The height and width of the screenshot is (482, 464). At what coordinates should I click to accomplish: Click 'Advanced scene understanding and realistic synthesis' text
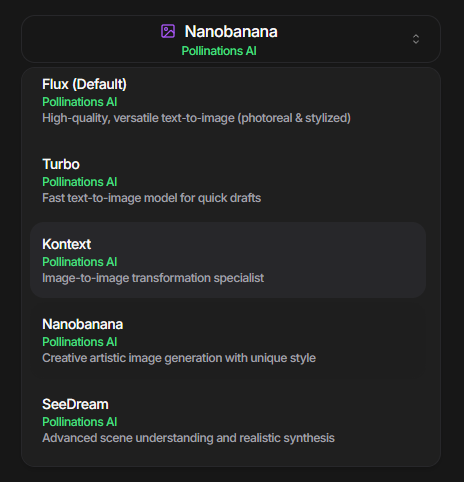pos(188,438)
